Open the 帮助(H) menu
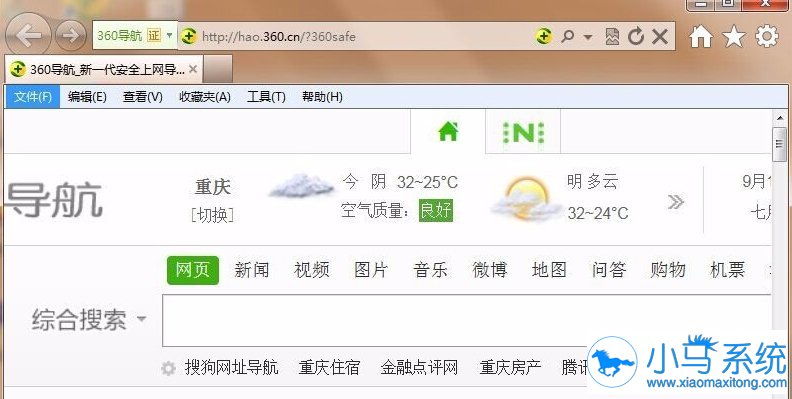The image size is (792, 399). pos(322,96)
